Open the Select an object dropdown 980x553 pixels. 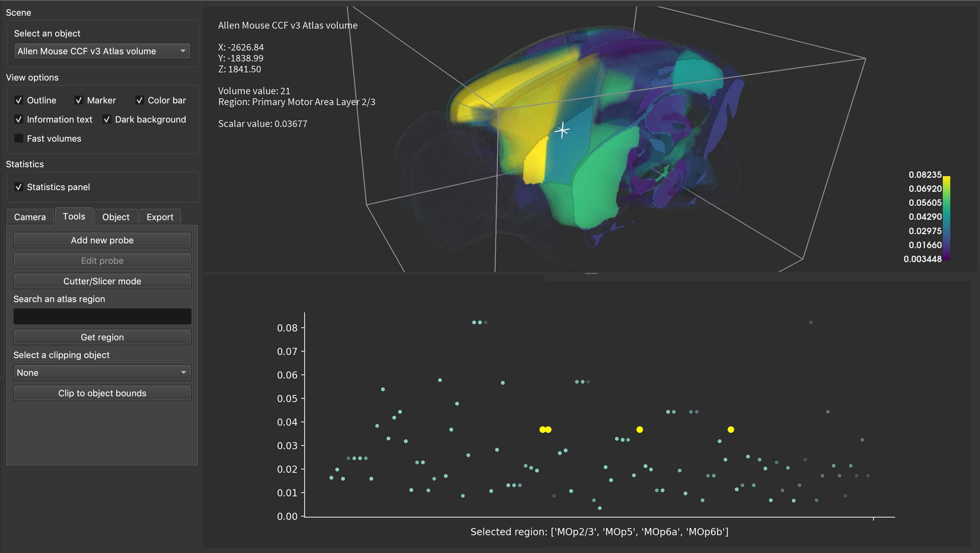(x=102, y=51)
